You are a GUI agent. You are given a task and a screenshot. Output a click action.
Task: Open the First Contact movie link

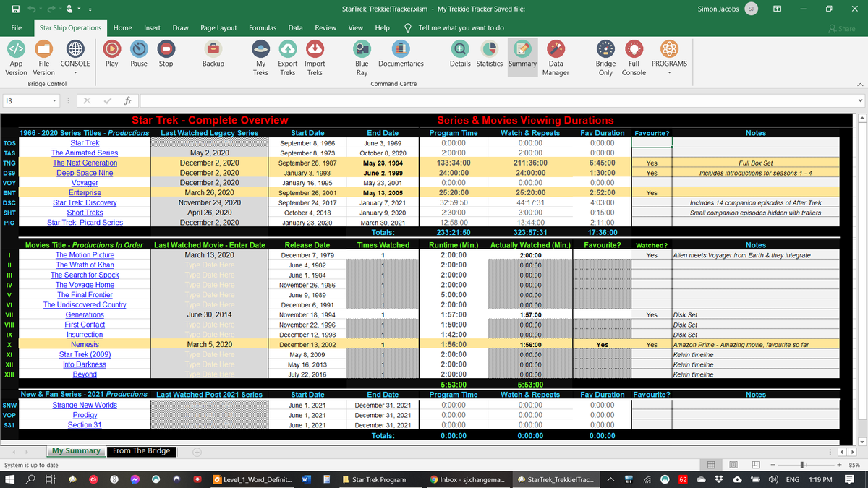click(x=85, y=325)
